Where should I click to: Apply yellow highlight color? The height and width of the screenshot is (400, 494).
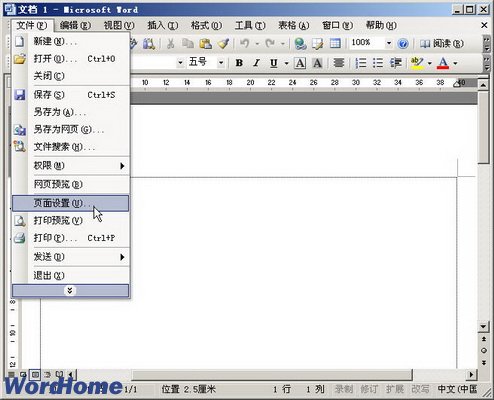417,63
